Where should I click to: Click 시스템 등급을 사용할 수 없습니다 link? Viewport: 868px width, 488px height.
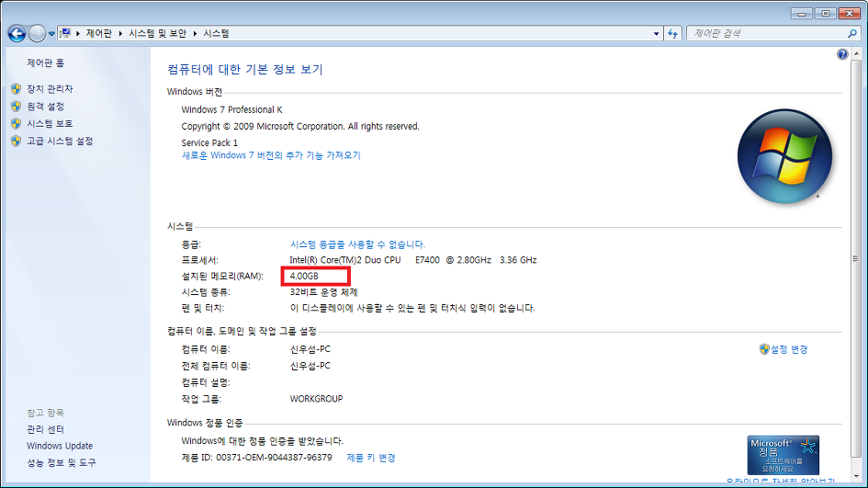coord(357,244)
